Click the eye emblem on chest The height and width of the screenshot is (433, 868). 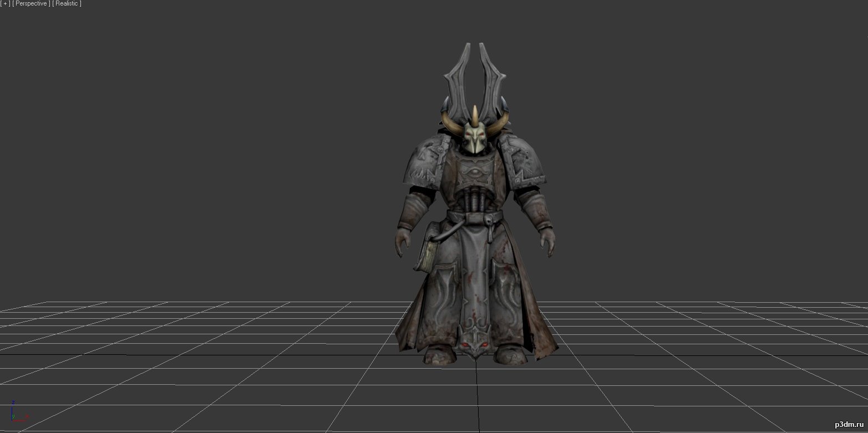(475, 173)
